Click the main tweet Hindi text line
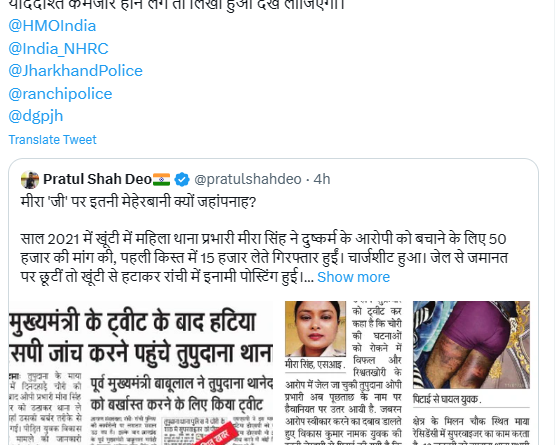Viewport: 558px width, 445px height. pos(177,5)
